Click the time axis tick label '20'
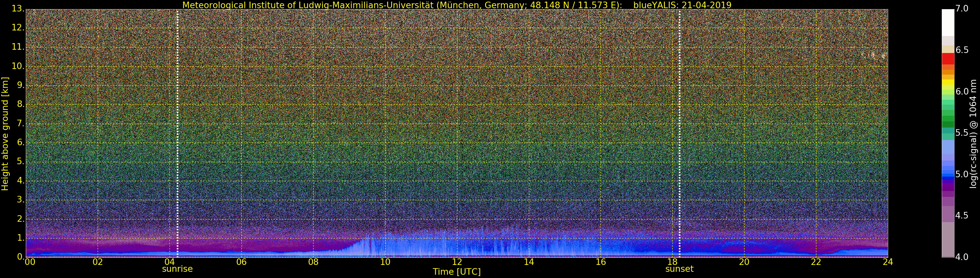This screenshot has width=980, height=278. (744, 262)
